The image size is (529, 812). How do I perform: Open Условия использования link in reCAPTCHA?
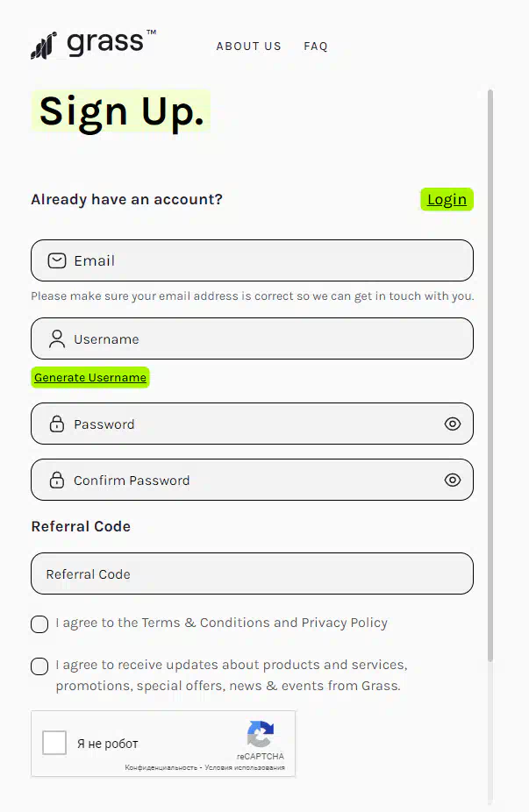(245, 767)
